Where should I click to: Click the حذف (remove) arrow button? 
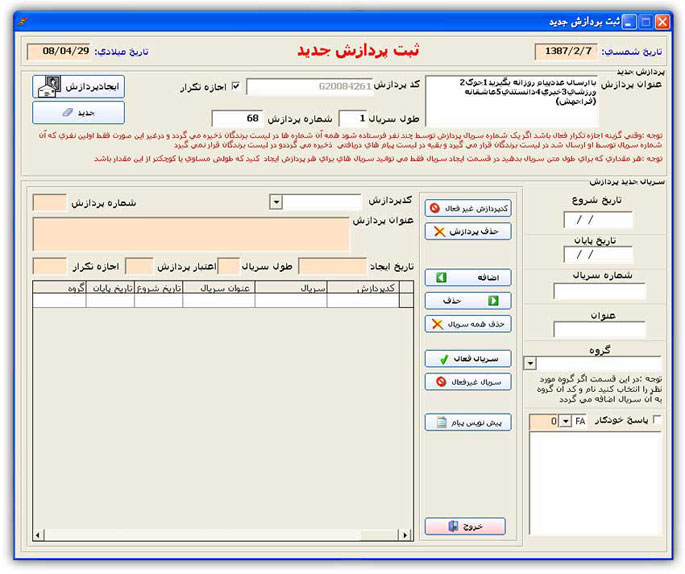[x=468, y=301]
